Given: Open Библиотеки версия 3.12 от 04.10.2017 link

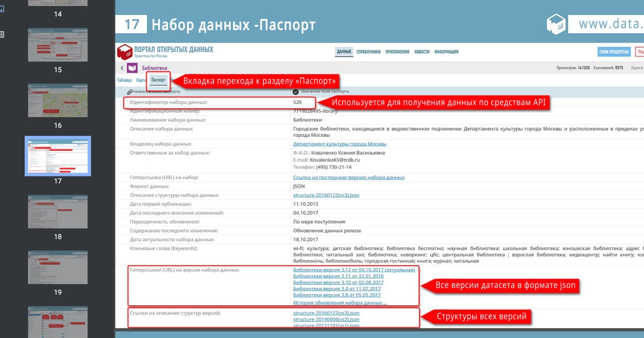Looking at the screenshot, I should tap(354, 270).
